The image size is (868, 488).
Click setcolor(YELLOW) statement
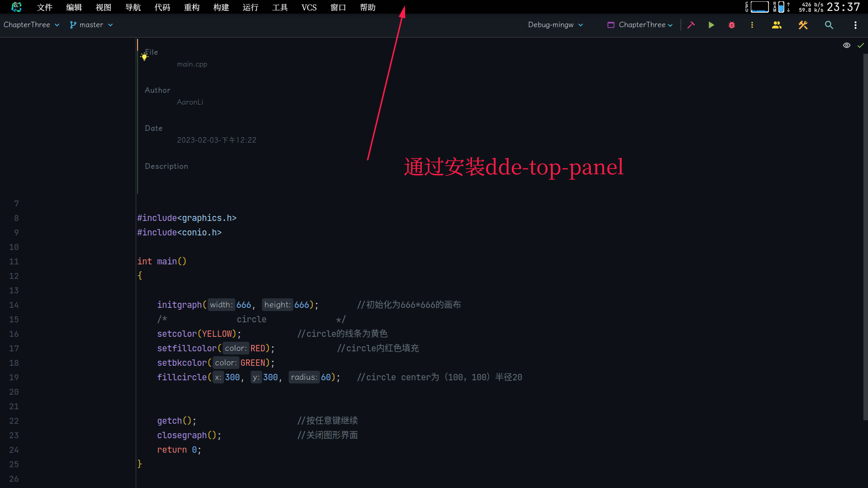[x=199, y=334]
